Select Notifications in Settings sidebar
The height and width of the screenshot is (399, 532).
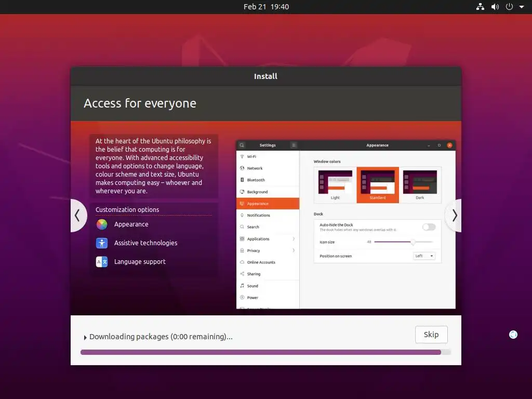point(268,215)
